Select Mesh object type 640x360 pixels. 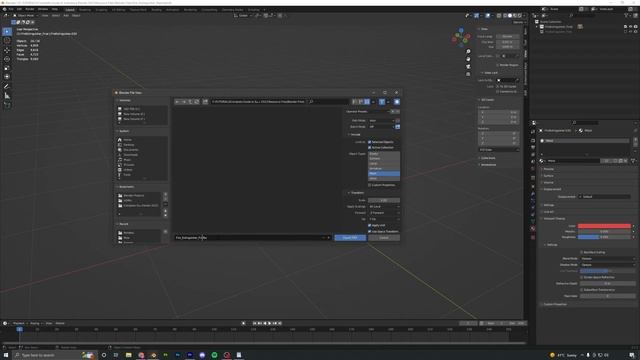(x=384, y=173)
